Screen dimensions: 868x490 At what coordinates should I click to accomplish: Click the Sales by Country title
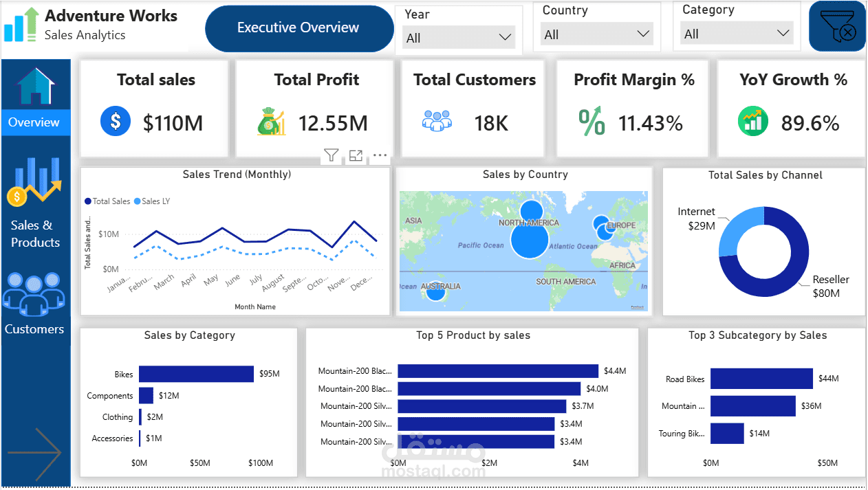point(525,175)
